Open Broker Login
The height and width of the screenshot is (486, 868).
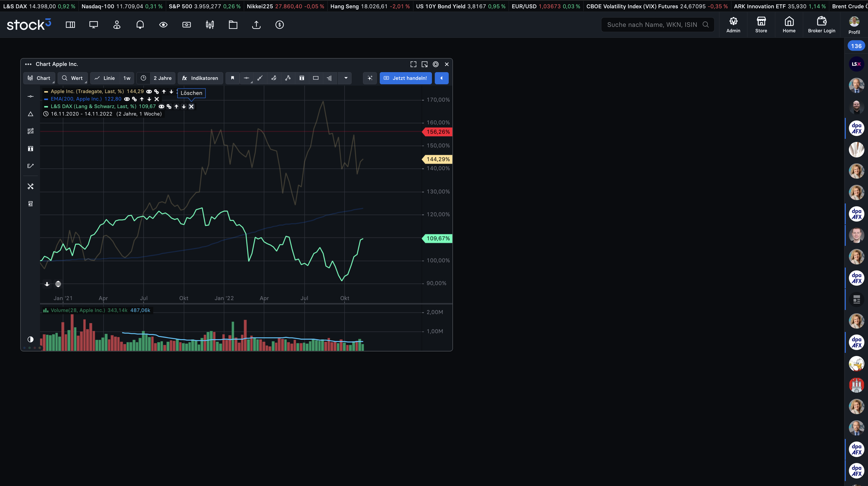tap(822, 25)
